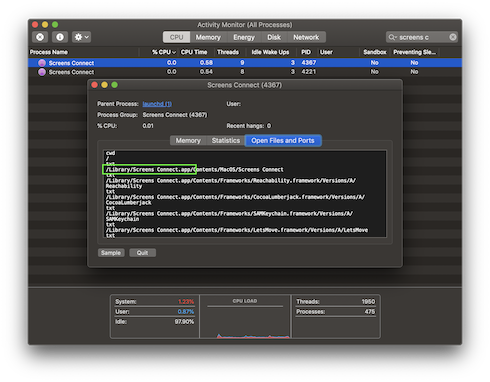Image resolution: width=490 pixels, height=382 pixels.
Task: Open the inspect process info icon
Action: (x=60, y=37)
